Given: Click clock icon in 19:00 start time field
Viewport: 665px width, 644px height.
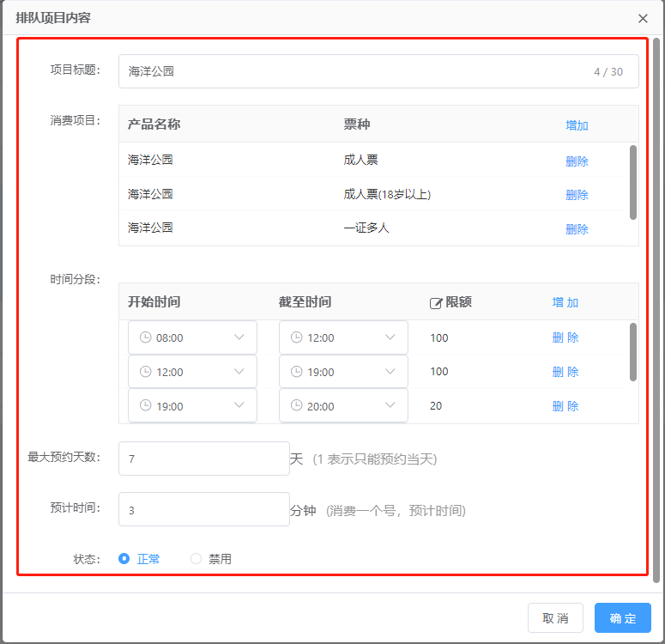Looking at the screenshot, I should 146,406.
